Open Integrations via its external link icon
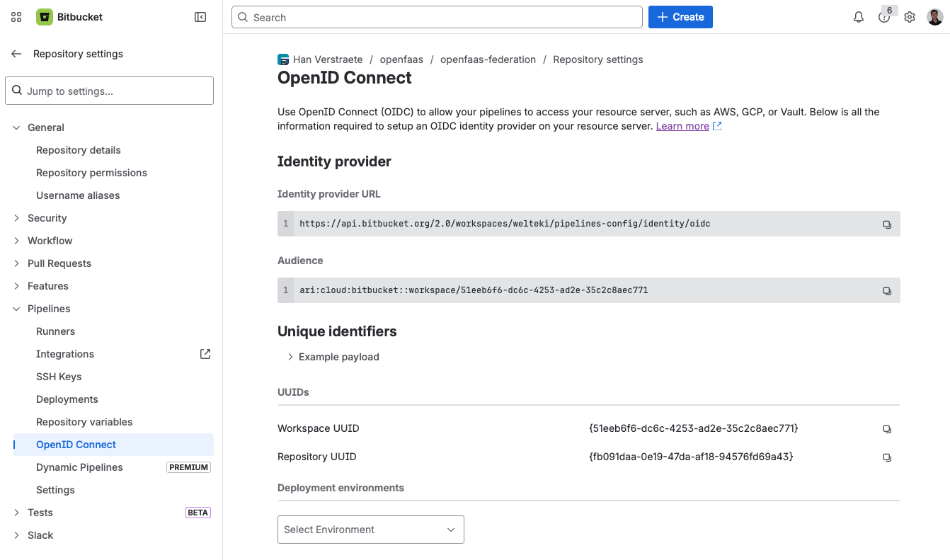950x560 pixels. [205, 353]
